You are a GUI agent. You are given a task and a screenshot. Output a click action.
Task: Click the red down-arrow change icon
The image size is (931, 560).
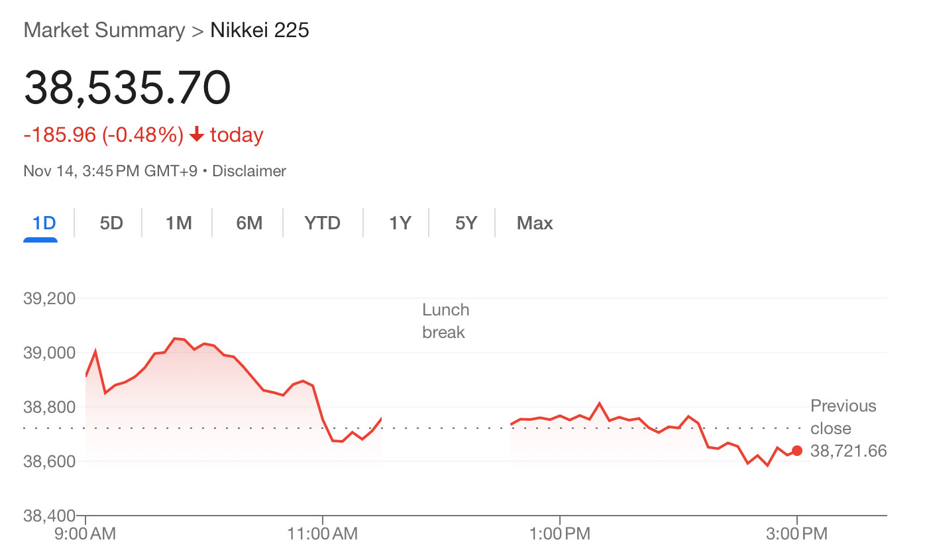click(x=196, y=135)
